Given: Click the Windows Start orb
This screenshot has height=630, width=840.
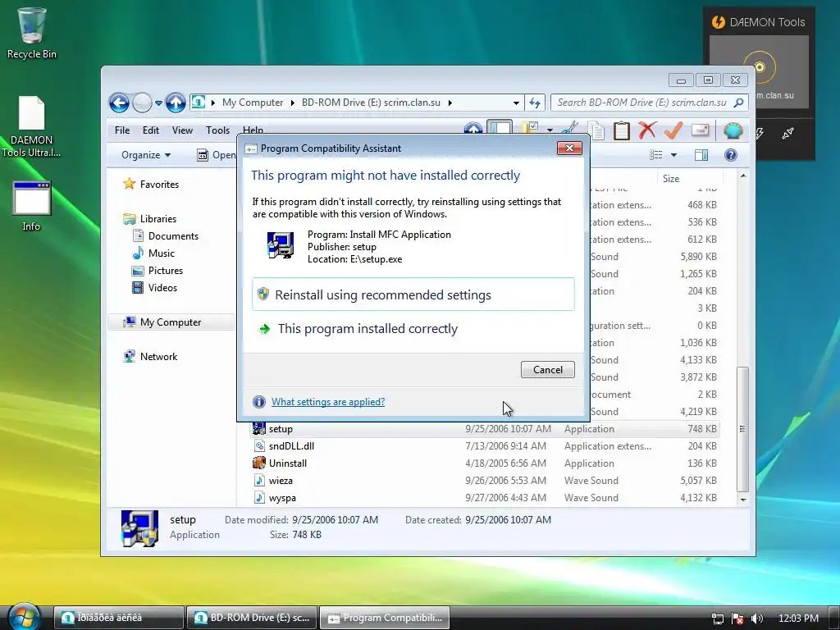Looking at the screenshot, I should coord(25,617).
